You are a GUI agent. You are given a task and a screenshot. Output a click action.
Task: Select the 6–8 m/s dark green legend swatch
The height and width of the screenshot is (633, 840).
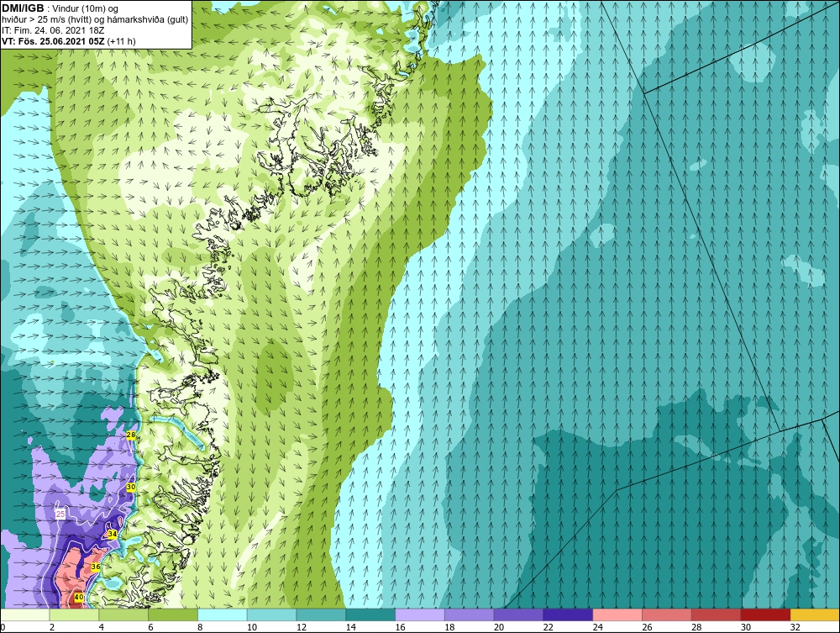[173, 615]
